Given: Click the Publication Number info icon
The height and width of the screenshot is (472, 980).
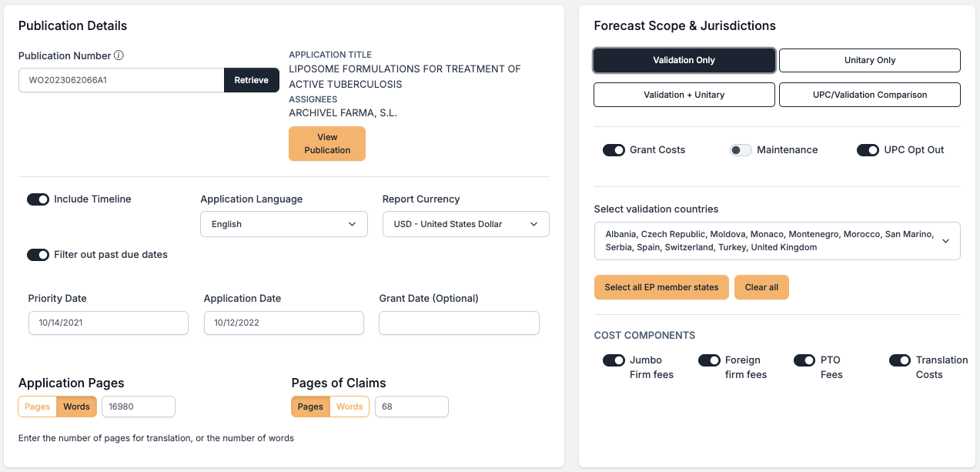Looking at the screenshot, I should (x=119, y=55).
